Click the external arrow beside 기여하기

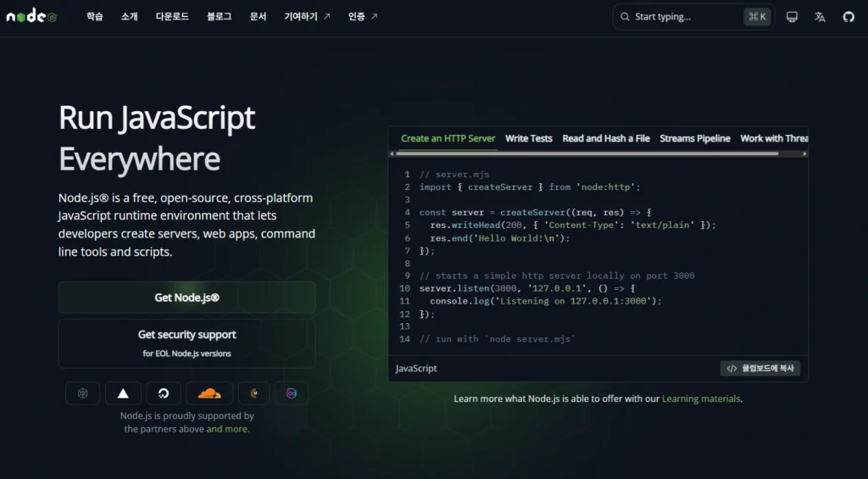[x=326, y=17]
